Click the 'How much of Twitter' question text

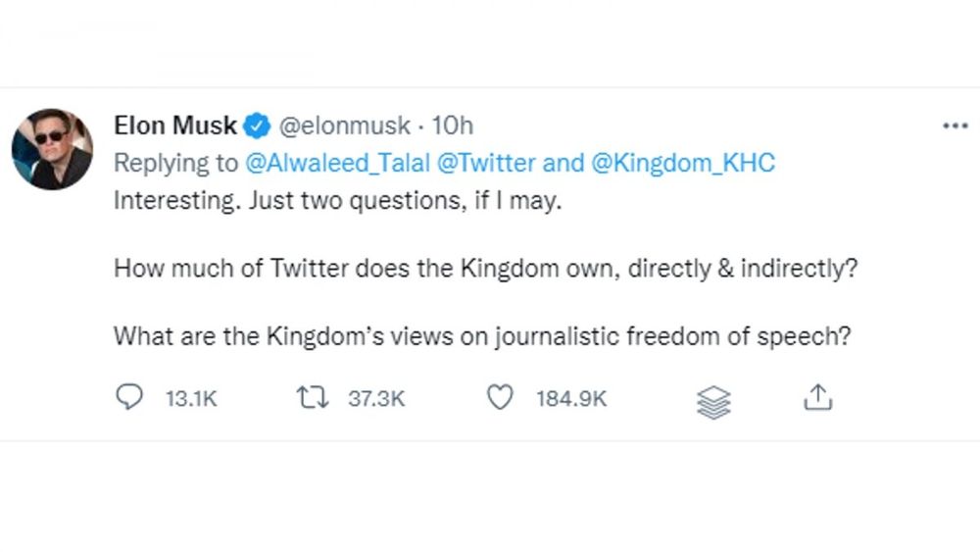pyautogui.click(x=486, y=269)
